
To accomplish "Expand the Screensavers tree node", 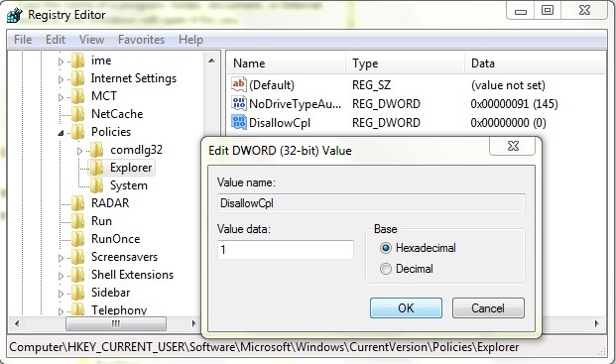I will pos(61,258).
